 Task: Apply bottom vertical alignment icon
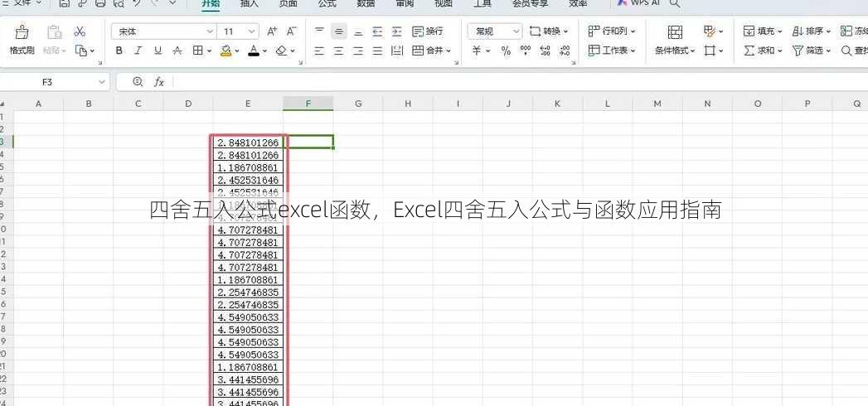coord(358,31)
